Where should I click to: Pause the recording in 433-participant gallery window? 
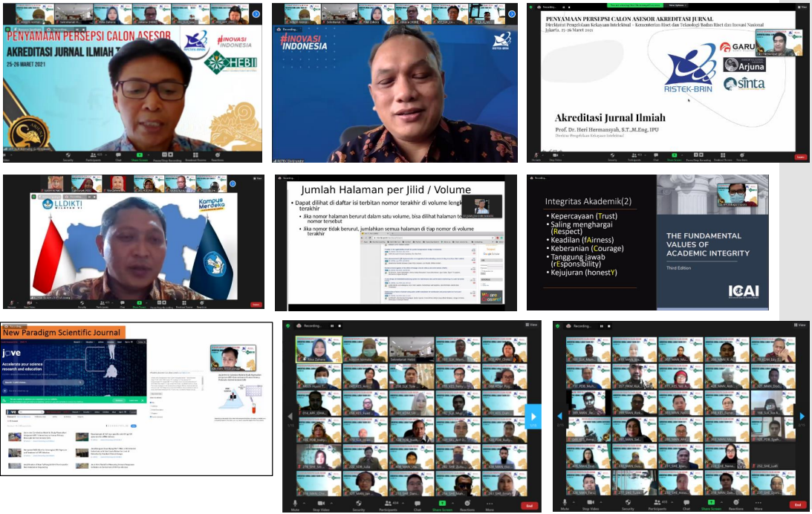click(601, 326)
